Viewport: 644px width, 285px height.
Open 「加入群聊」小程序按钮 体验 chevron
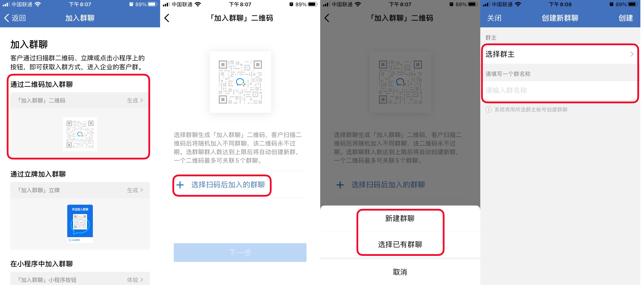(x=142, y=280)
